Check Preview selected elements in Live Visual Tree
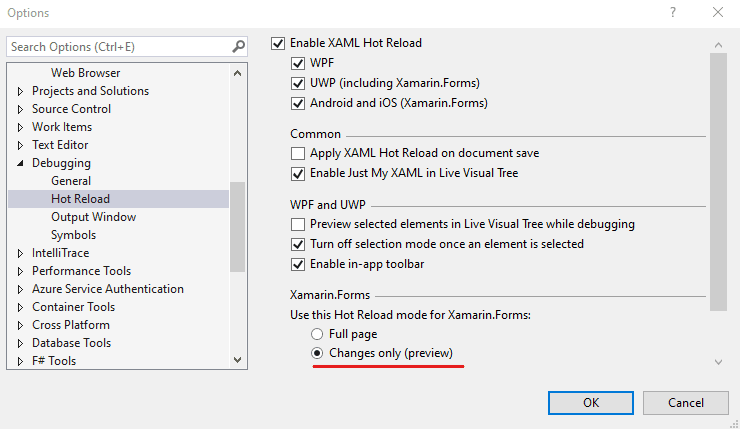This screenshot has width=740, height=429. click(298, 224)
